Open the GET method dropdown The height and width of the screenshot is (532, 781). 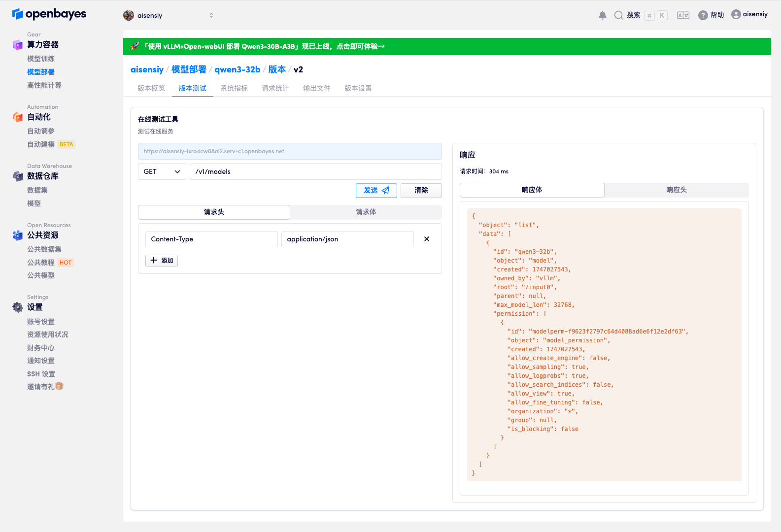click(162, 171)
